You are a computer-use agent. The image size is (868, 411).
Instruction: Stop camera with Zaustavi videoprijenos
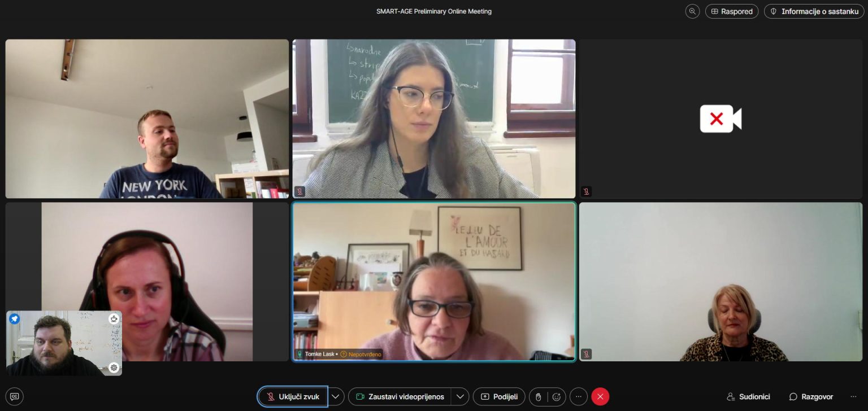coord(400,396)
